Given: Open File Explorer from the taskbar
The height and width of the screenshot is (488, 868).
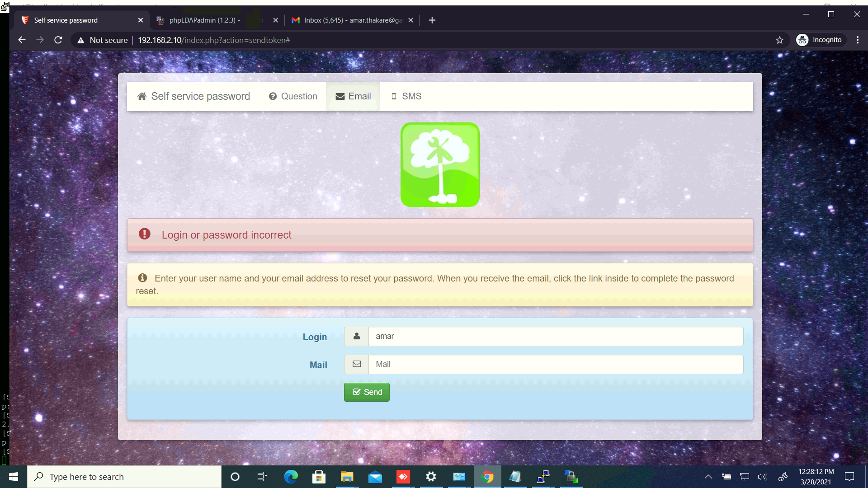Looking at the screenshot, I should pos(347,477).
